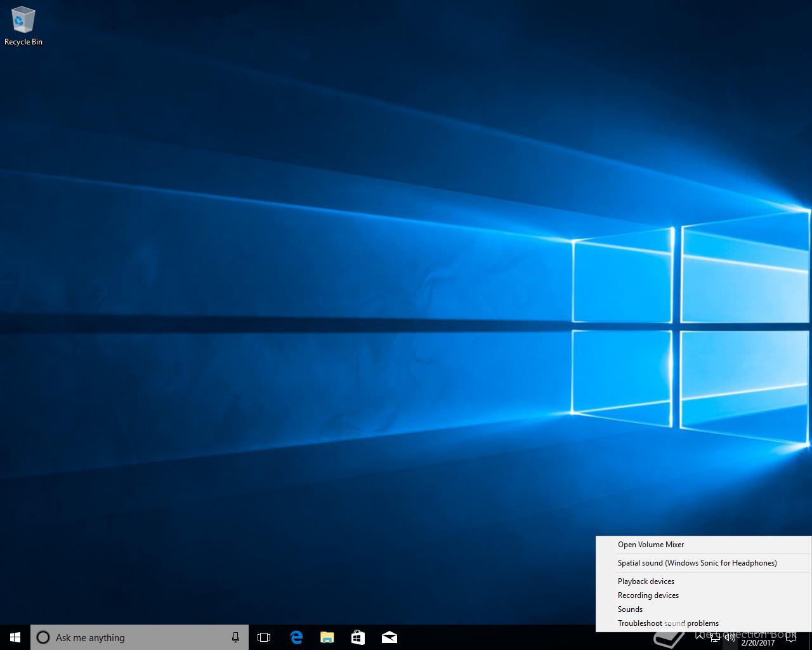This screenshot has width=812, height=650.
Task: Click the network icon in the system tray
Action: click(x=715, y=637)
